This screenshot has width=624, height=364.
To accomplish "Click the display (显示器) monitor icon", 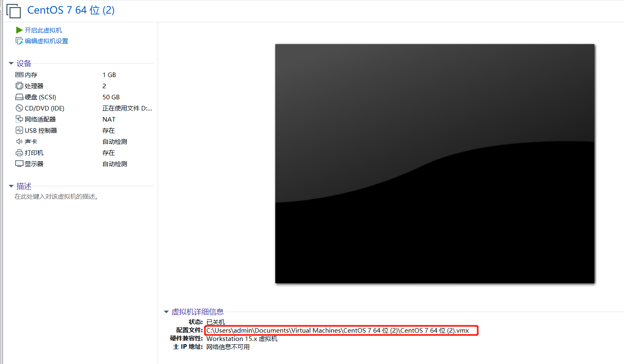I will [19, 164].
